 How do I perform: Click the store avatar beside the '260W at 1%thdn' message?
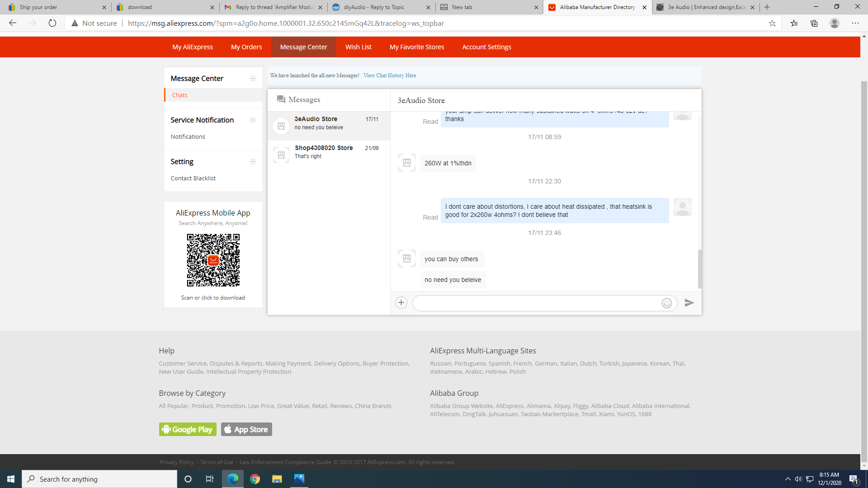tap(407, 163)
